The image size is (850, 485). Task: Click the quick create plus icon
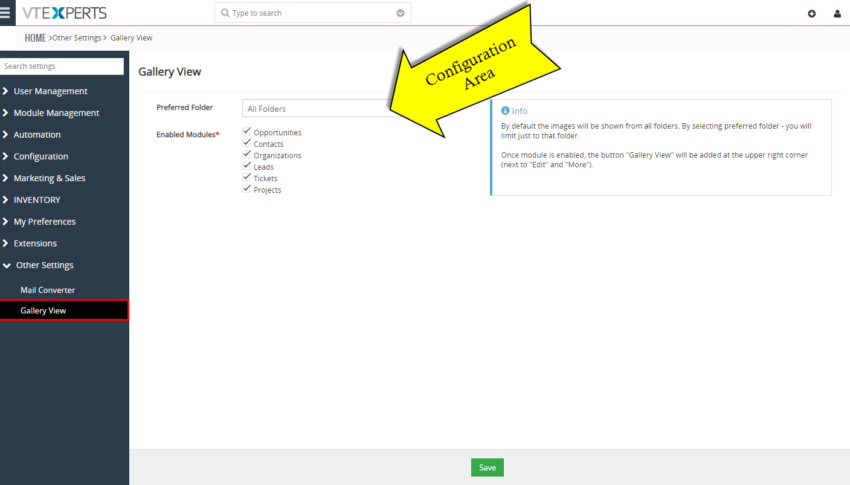tap(812, 14)
